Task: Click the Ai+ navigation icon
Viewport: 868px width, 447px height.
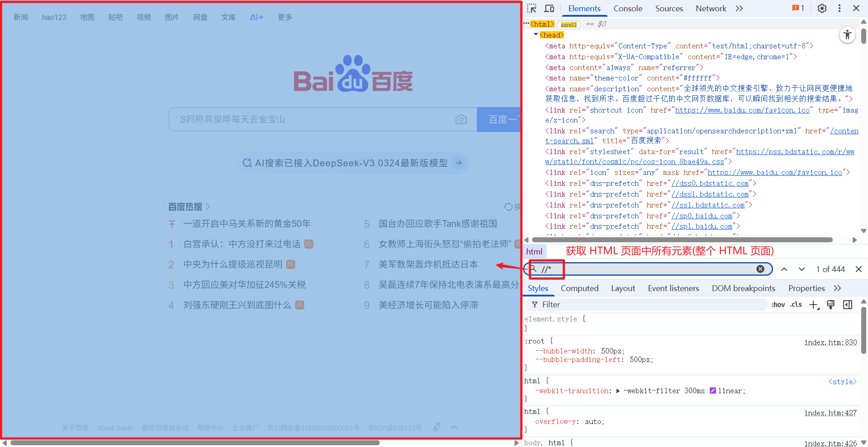Action: (256, 17)
